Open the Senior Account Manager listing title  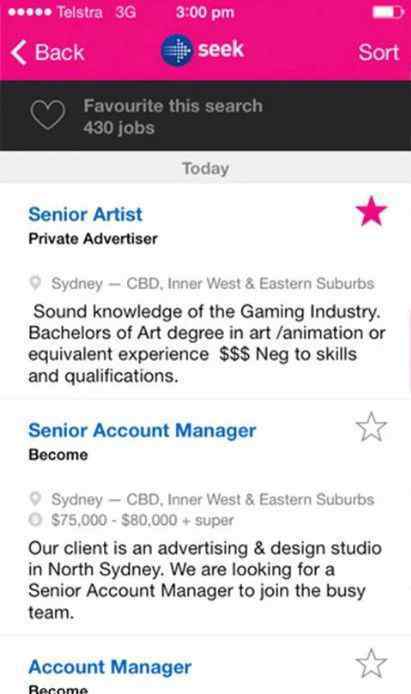[142, 430]
